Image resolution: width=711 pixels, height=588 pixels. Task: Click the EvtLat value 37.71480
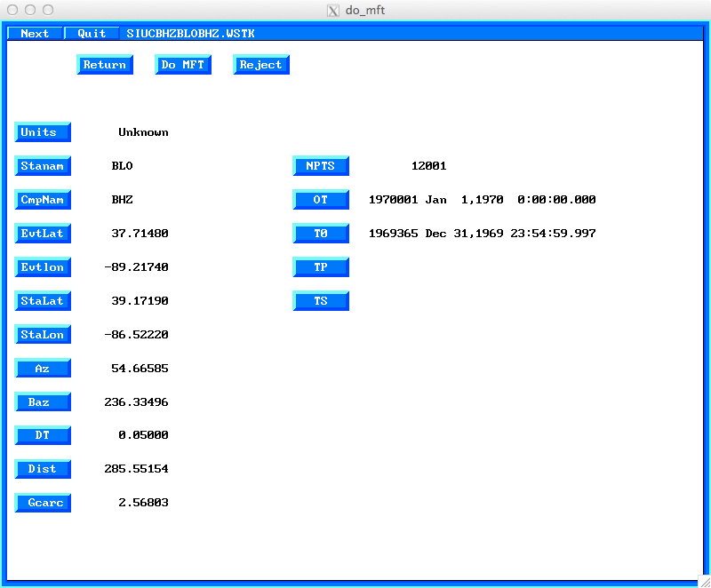(x=140, y=234)
